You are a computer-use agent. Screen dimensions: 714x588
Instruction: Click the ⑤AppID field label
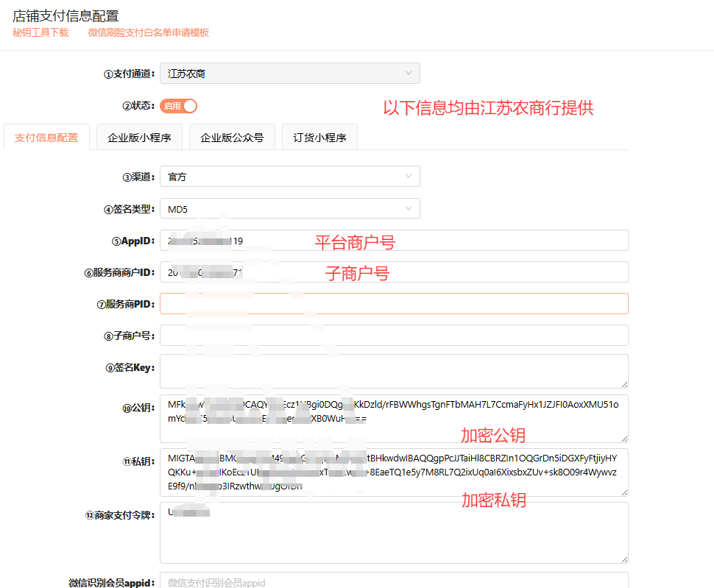[133, 241]
